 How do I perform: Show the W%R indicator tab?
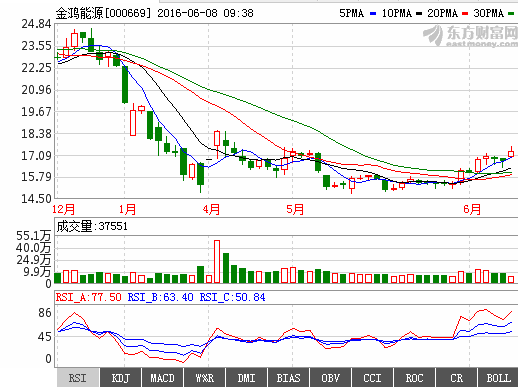(x=204, y=378)
